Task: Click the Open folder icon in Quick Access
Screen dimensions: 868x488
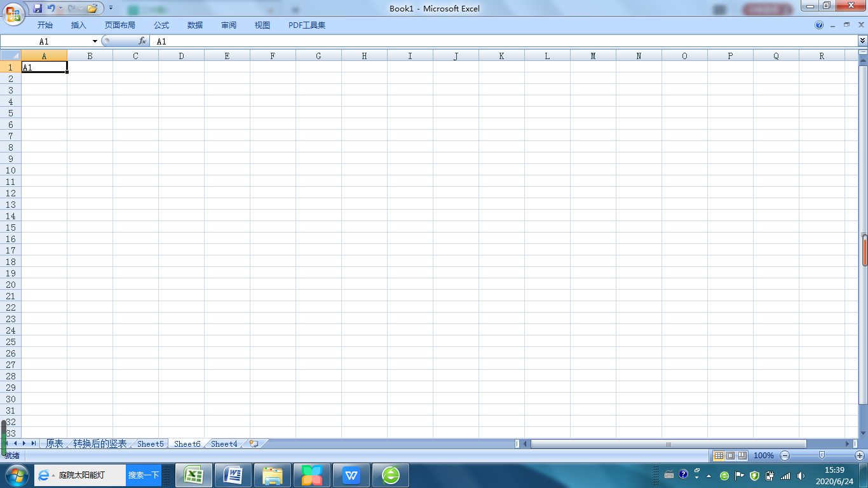Action: point(92,9)
